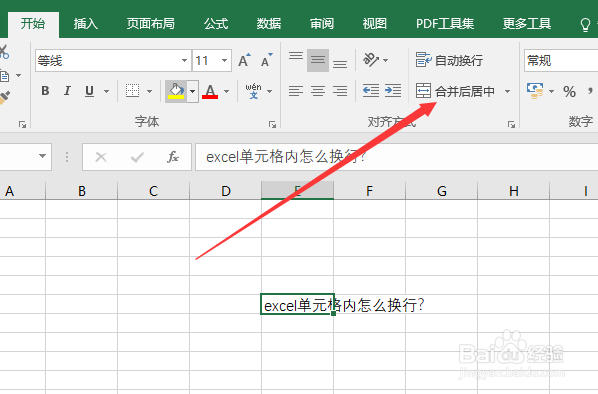Screen dimensions: 598x394
Task: Click the format painter brush
Action: click(5, 97)
